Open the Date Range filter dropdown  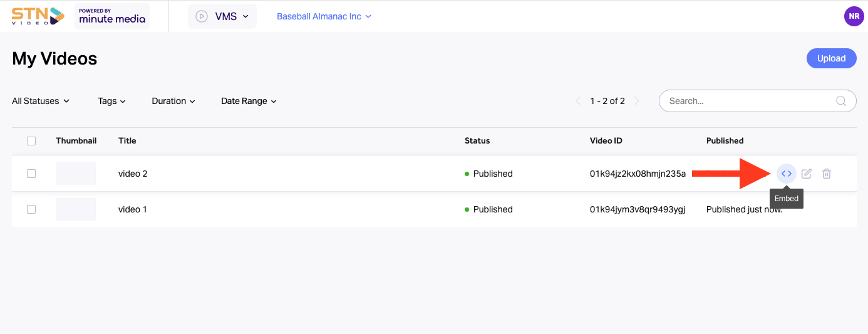(249, 101)
